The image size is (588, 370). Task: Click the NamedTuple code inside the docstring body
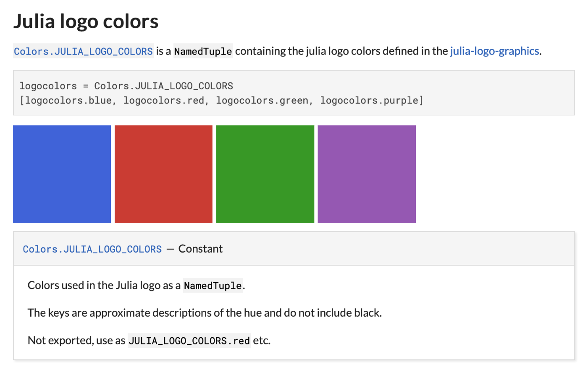point(213,285)
